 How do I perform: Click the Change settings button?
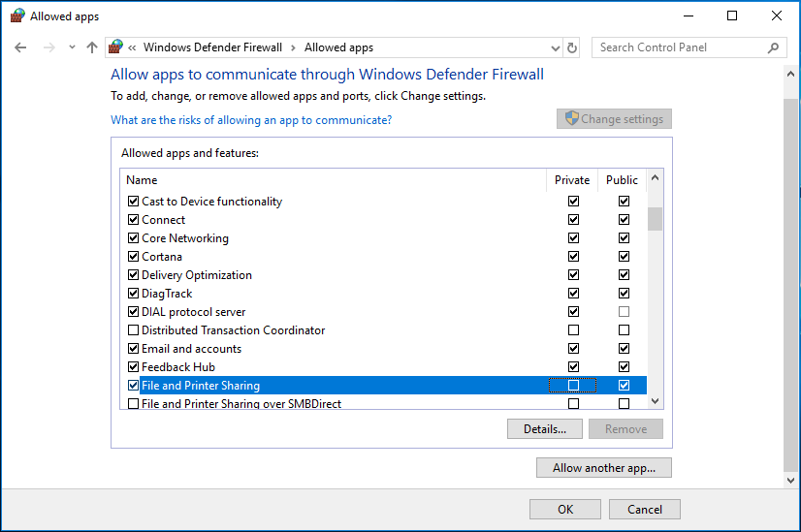click(x=614, y=119)
